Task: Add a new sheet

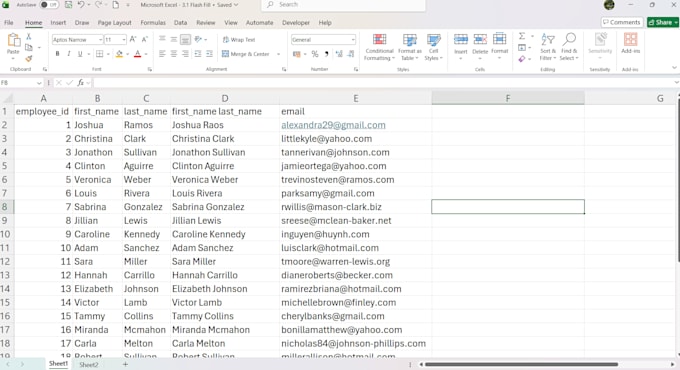Action: point(125,364)
